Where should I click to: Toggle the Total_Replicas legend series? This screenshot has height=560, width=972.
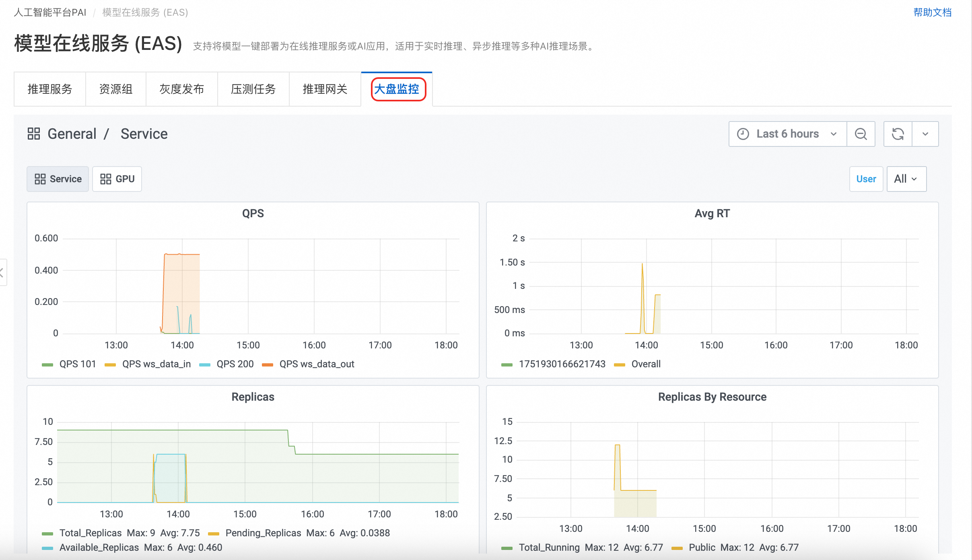click(91, 533)
